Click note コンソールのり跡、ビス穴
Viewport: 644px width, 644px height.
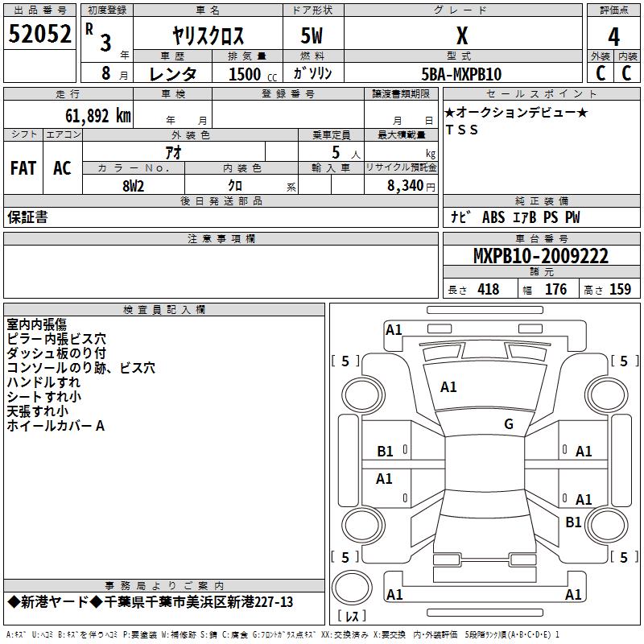[x=81, y=368]
